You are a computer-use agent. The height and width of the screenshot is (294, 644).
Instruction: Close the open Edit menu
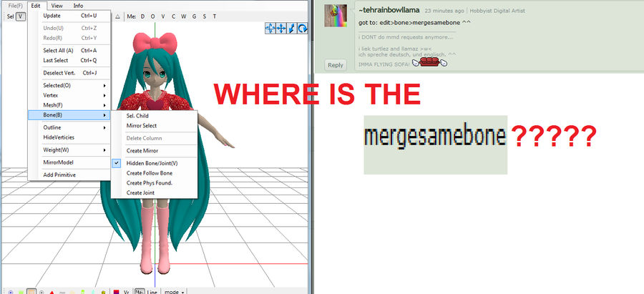click(x=36, y=6)
